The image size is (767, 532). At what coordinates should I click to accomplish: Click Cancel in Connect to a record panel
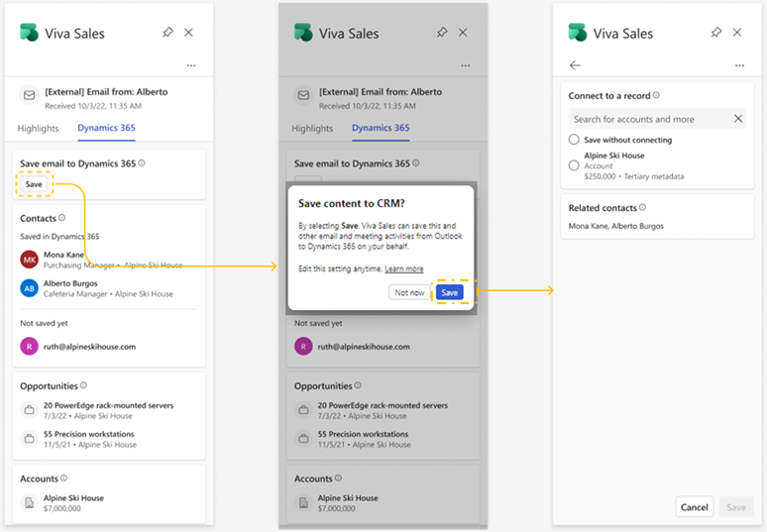[x=695, y=507]
